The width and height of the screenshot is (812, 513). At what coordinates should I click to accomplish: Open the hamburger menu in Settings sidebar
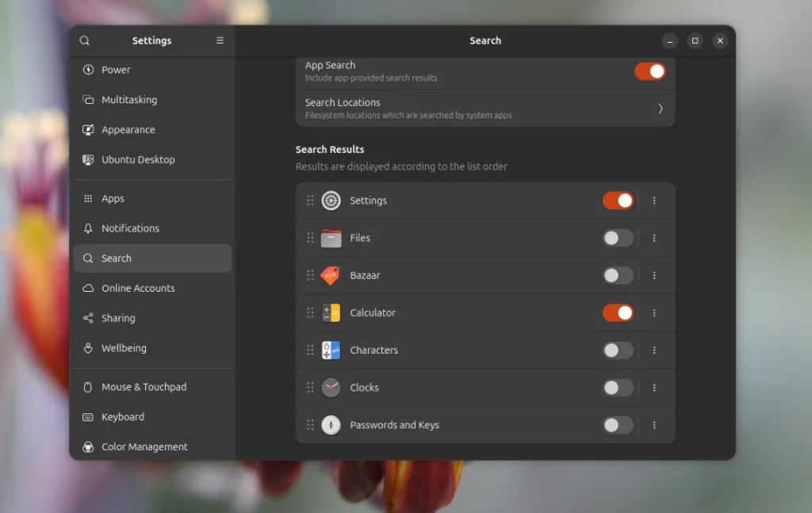coord(220,40)
